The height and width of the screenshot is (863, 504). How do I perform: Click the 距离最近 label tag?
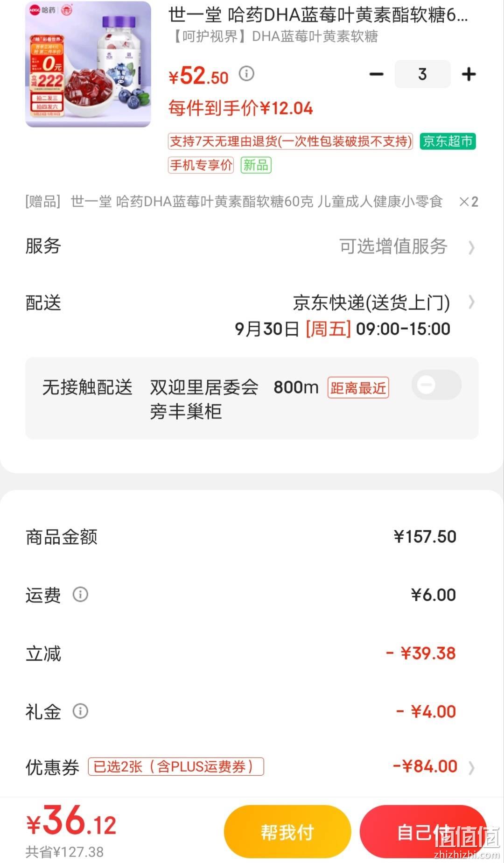coord(358,387)
